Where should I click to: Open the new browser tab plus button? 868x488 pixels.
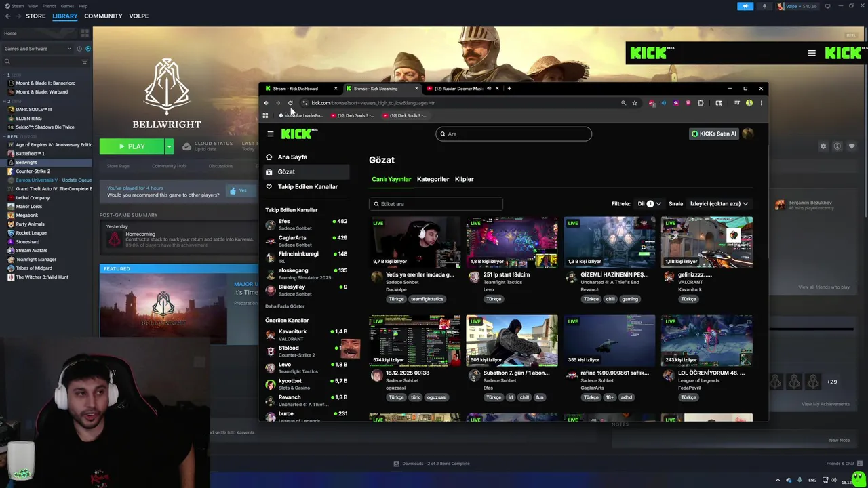509,88
